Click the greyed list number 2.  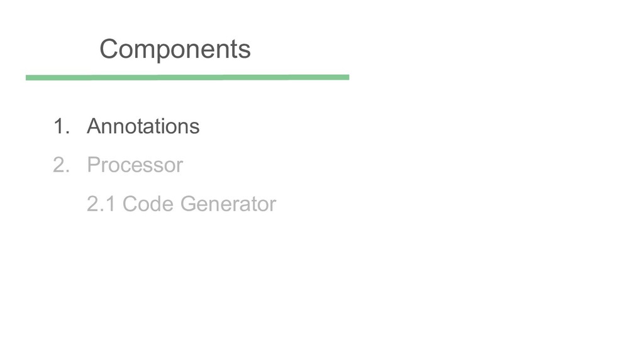click(58, 165)
